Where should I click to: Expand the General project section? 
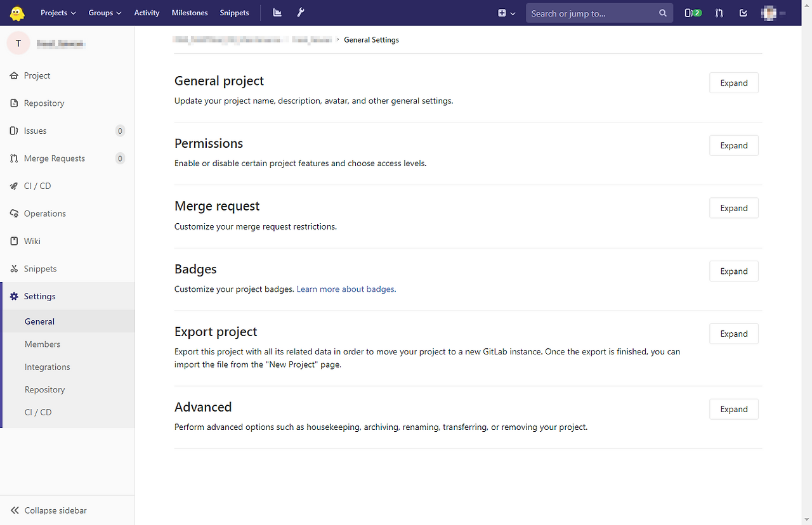tap(733, 82)
